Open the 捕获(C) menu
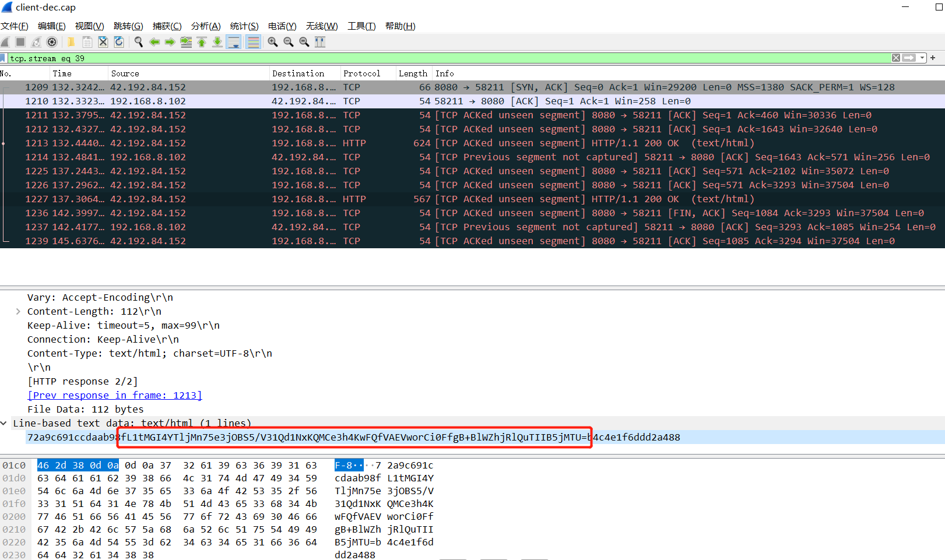Viewport: 945px width, 560px height. click(167, 26)
